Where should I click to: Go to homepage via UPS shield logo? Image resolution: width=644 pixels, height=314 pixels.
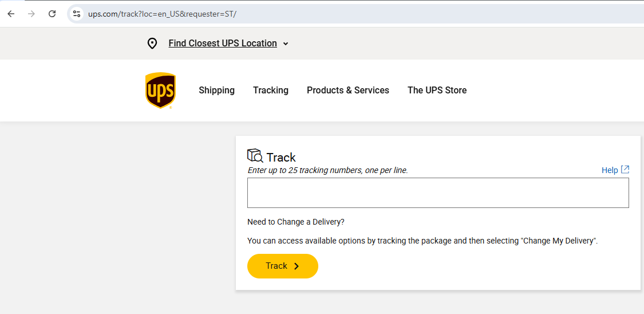pyautogui.click(x=160, y=91)
